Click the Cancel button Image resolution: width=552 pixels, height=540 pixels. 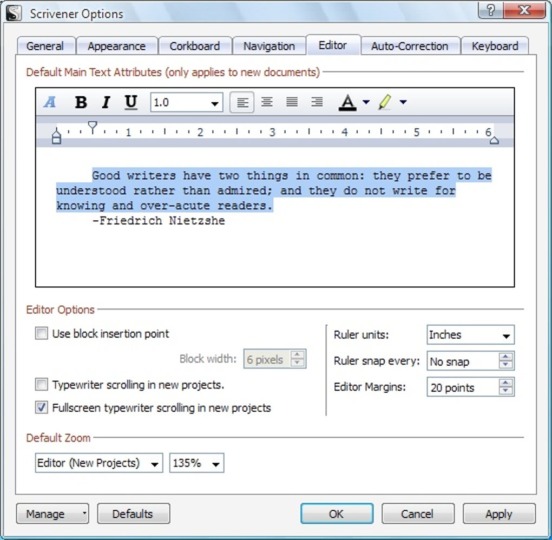tap(418, 514)
